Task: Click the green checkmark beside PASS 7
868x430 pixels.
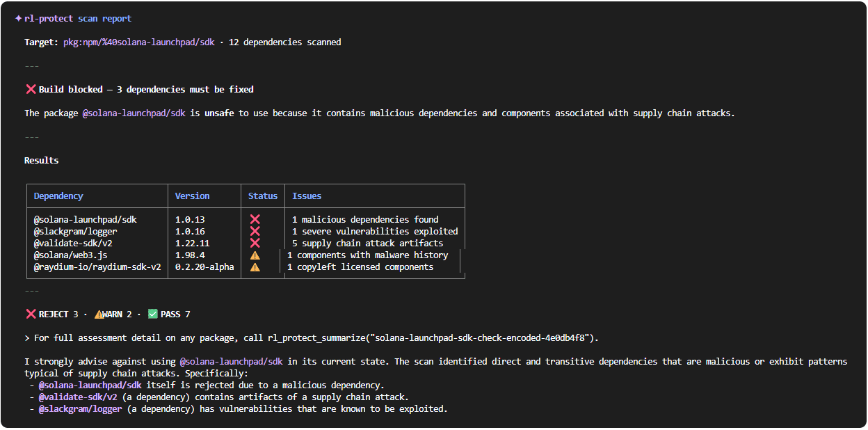Action: [152, 314]
